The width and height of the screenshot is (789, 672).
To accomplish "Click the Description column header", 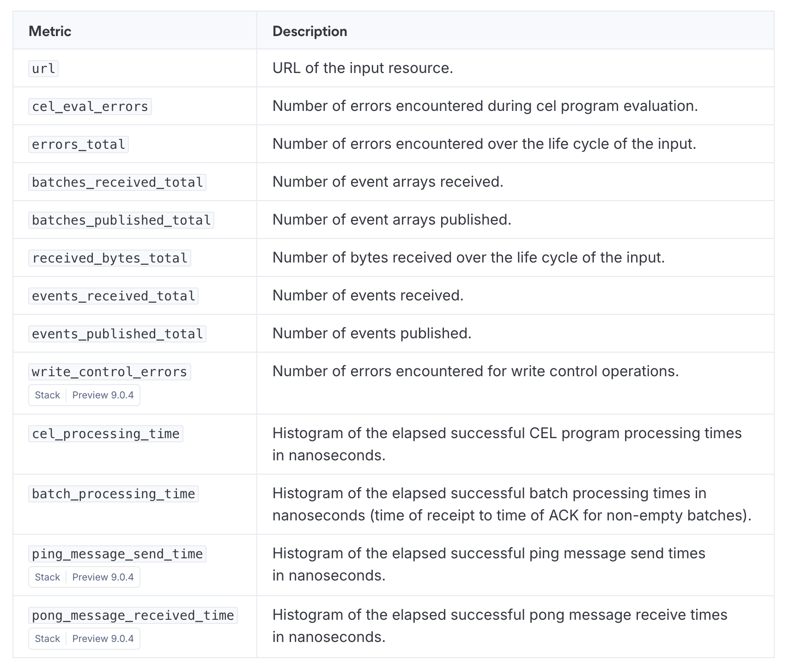I will pyautogui.click(x=310, y=31).
